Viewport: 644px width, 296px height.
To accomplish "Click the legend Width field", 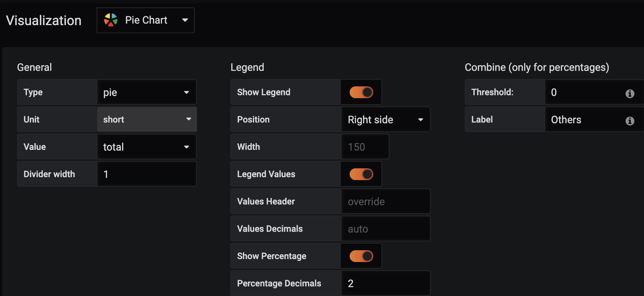I will (x=365, y=147).
